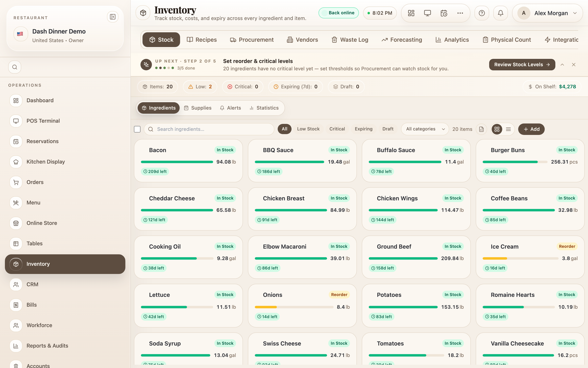Switch to the Vendors tab

302,40
